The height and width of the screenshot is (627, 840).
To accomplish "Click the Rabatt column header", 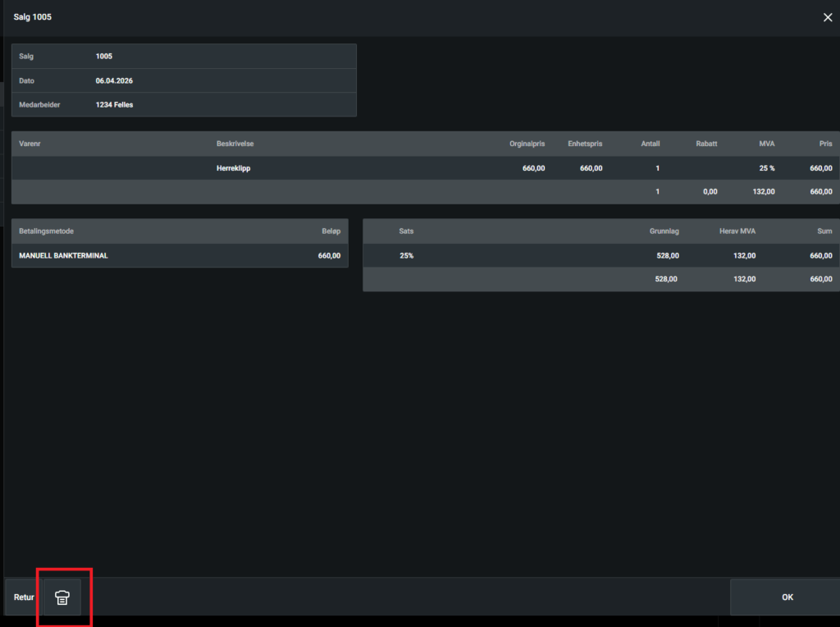I will tap(705, 144).
